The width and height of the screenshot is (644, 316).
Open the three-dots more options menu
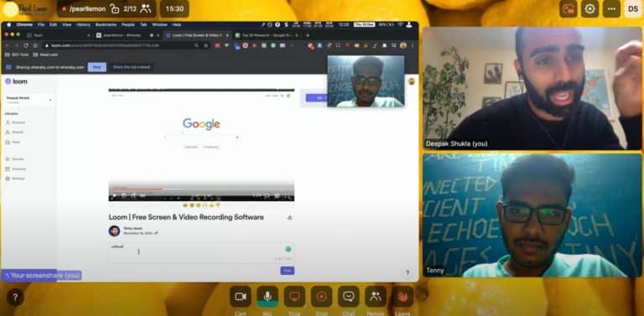(x=611, y=9)
